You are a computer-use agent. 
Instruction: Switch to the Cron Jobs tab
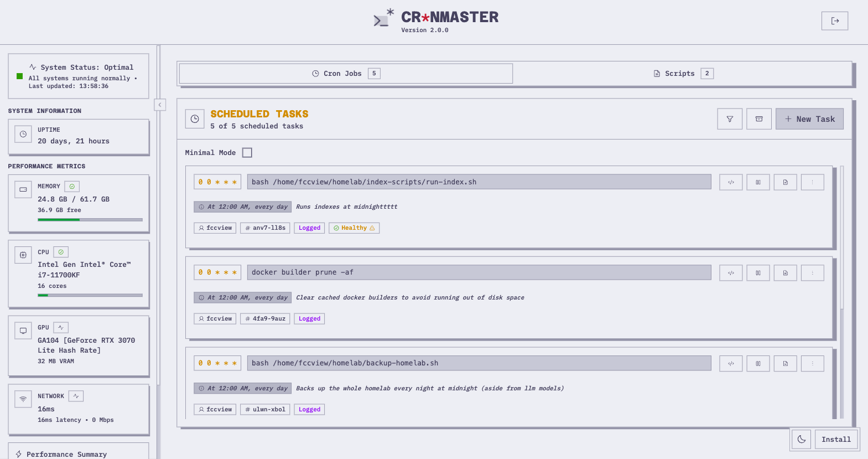pos(346,74)
